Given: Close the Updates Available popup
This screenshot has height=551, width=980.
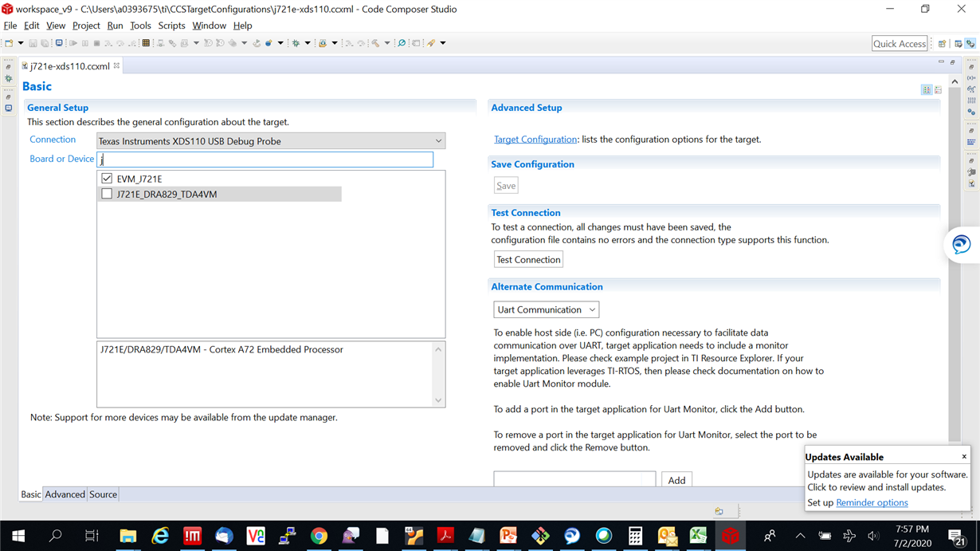Looking at the screenshot, I should pyautogui.click(x=964, y=457).
